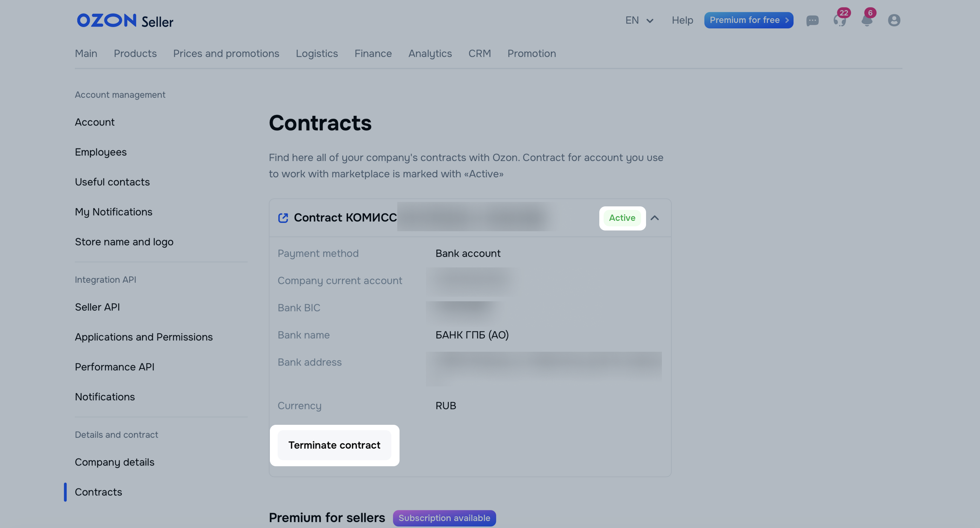Open the EN language dropdown

[639, 21]
